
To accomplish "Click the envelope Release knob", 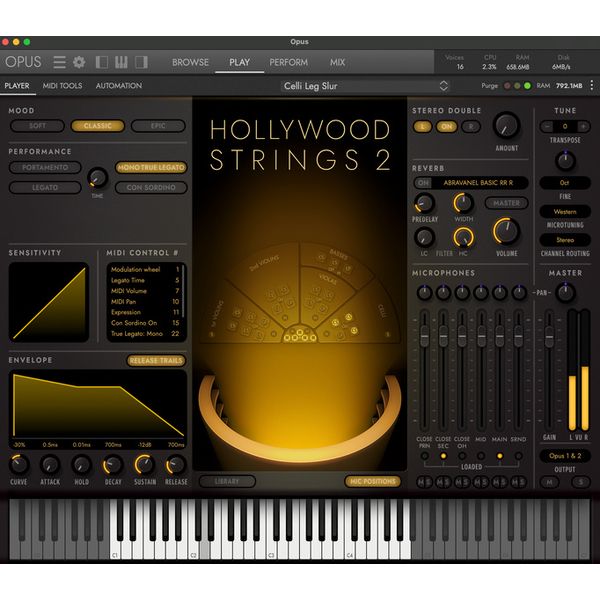I will [x=176, y=465].
